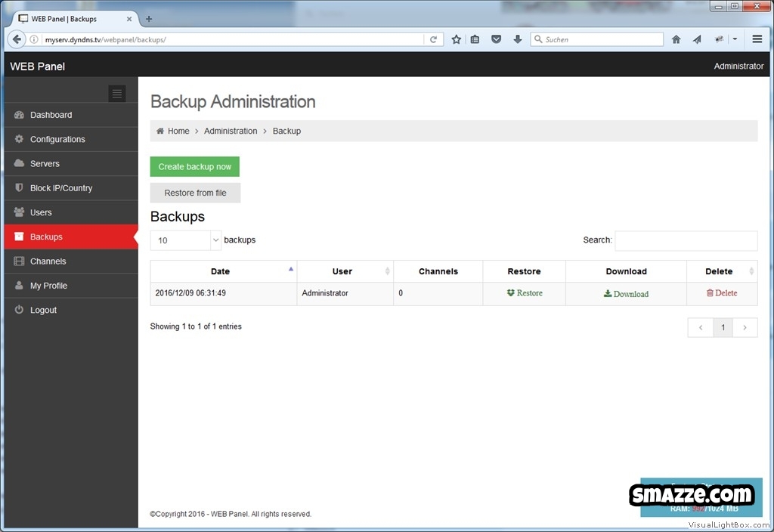Click the breadcrumb Home house icon
This screenshot has height=532, width=774.
point(160,131)
